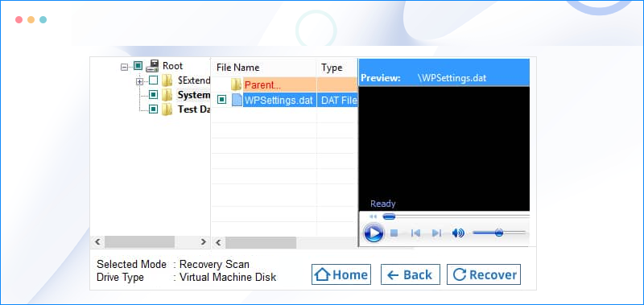The height and width of the screenshot is (305, 644).
Task: Adjust the volume slider handle
Action: (x=499, y=233)
